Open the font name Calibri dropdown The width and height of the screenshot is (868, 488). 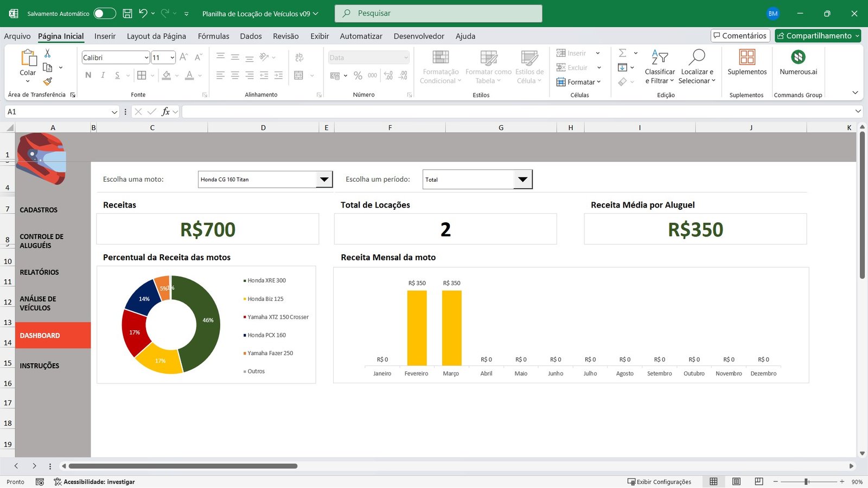pos(146,57)
